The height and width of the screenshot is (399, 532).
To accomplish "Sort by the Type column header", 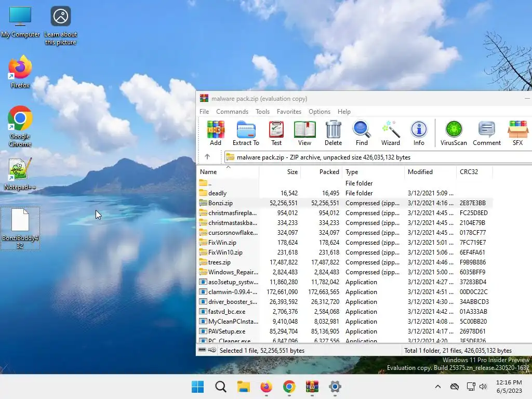I will [373, 171].
